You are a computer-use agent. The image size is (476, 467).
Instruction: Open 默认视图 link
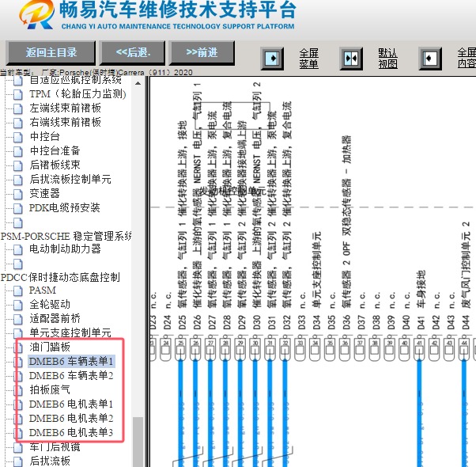click(x=387, y=59)
